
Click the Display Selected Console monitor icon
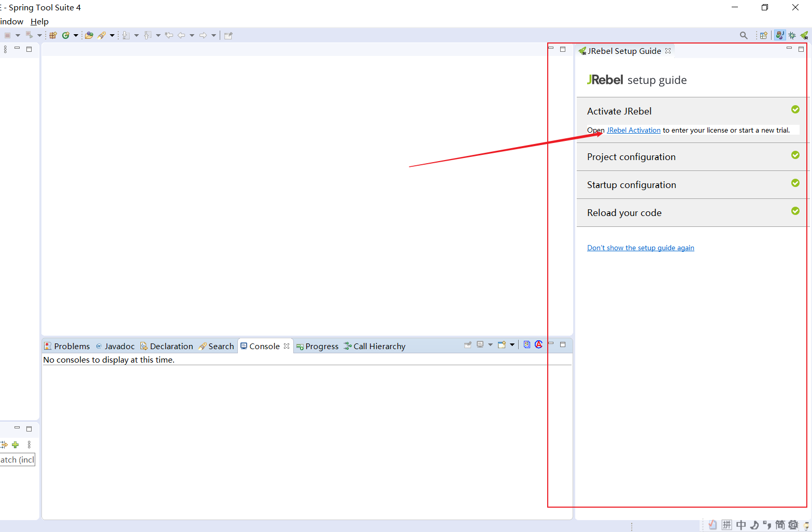pos(480,344)
